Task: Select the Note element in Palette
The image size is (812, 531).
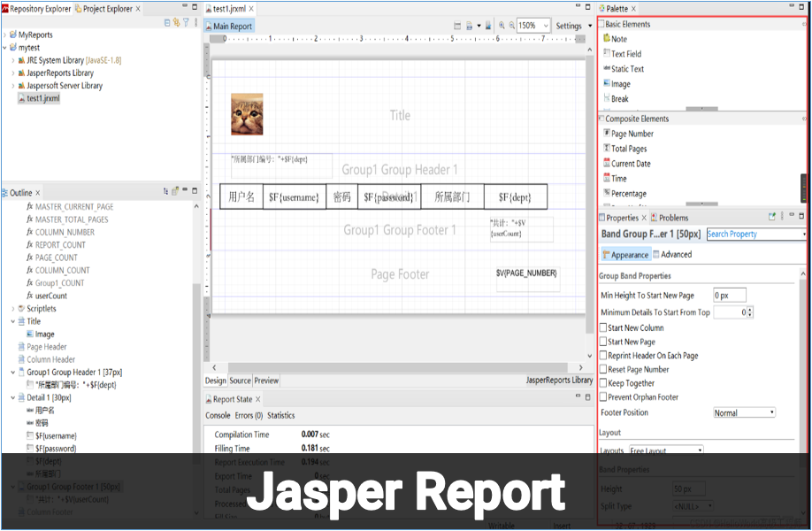Action: pos(618,39)
